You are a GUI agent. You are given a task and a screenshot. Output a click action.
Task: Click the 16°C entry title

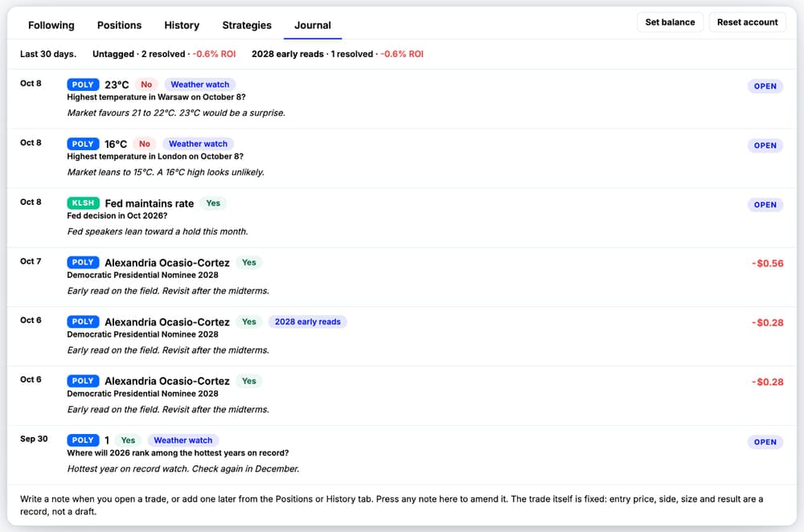116,144
